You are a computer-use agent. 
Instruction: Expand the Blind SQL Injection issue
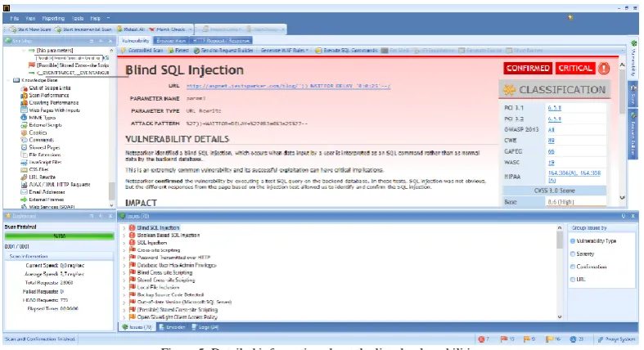point(124,227)
